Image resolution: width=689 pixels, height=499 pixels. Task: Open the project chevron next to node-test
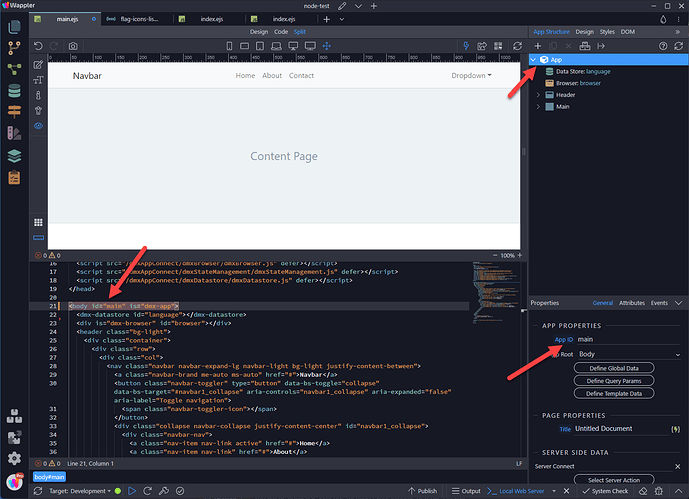(358, 6)
